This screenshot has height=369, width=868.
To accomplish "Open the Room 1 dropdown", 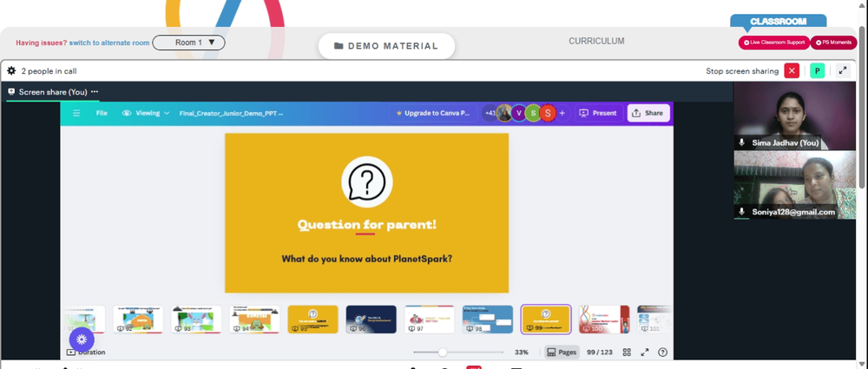I will click(188, 43).
